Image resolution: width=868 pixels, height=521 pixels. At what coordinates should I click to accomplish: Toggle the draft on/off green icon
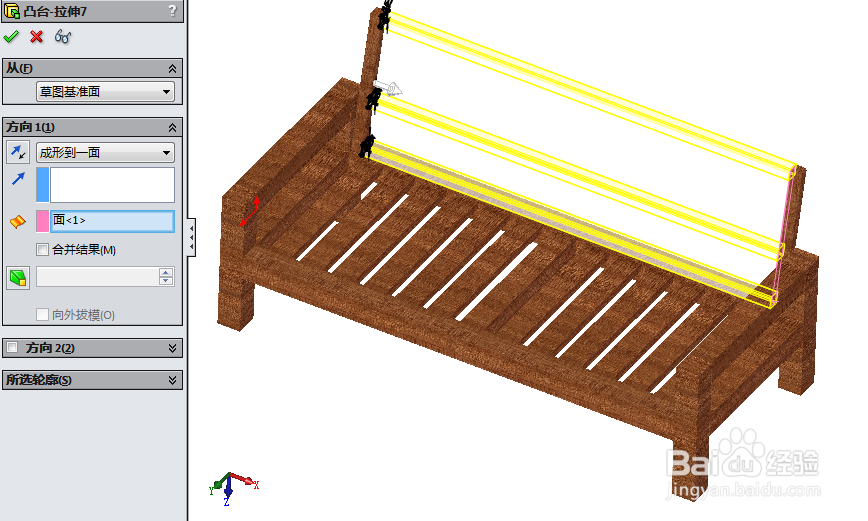pos(18,277)
